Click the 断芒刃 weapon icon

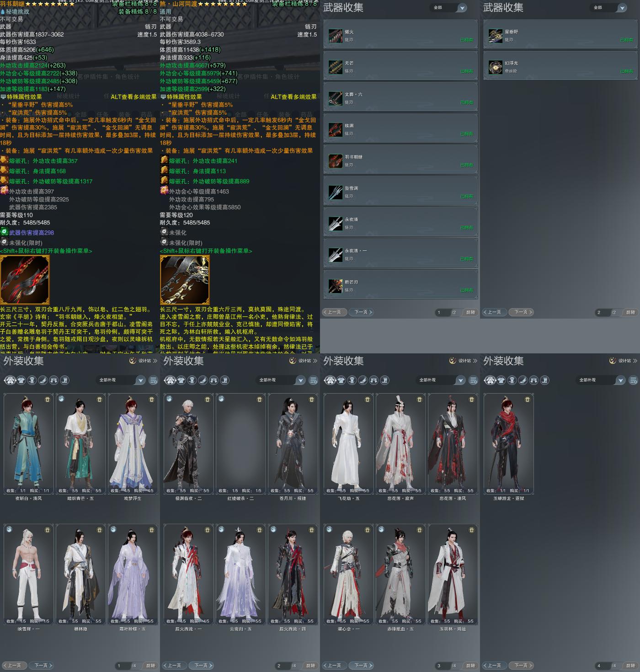(x=335, y=286)
